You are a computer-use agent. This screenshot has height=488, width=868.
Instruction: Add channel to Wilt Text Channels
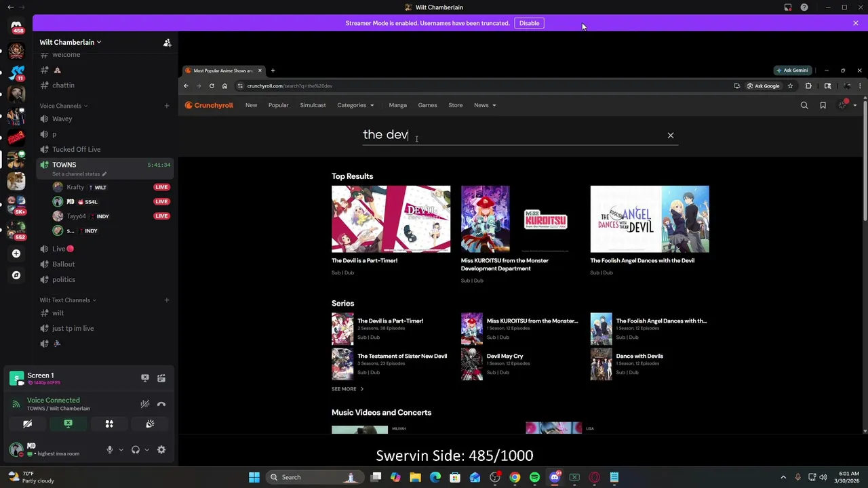[166, 300]
